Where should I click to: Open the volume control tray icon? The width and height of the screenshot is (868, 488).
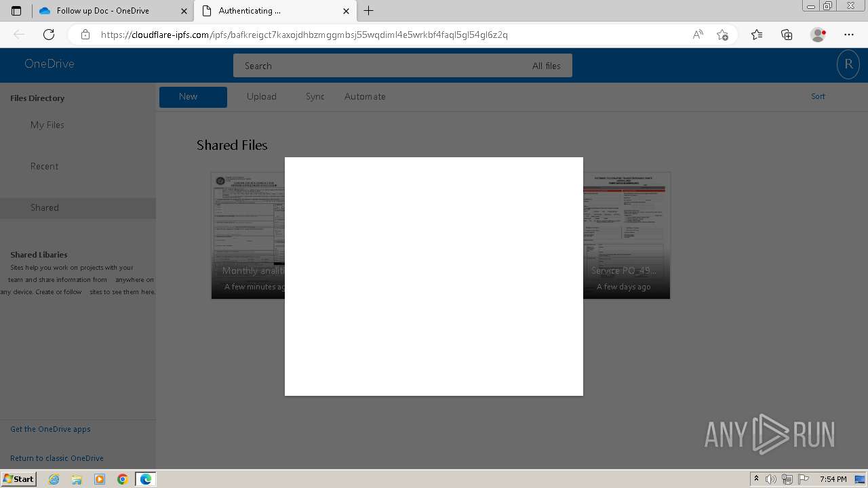coord(771,479)
